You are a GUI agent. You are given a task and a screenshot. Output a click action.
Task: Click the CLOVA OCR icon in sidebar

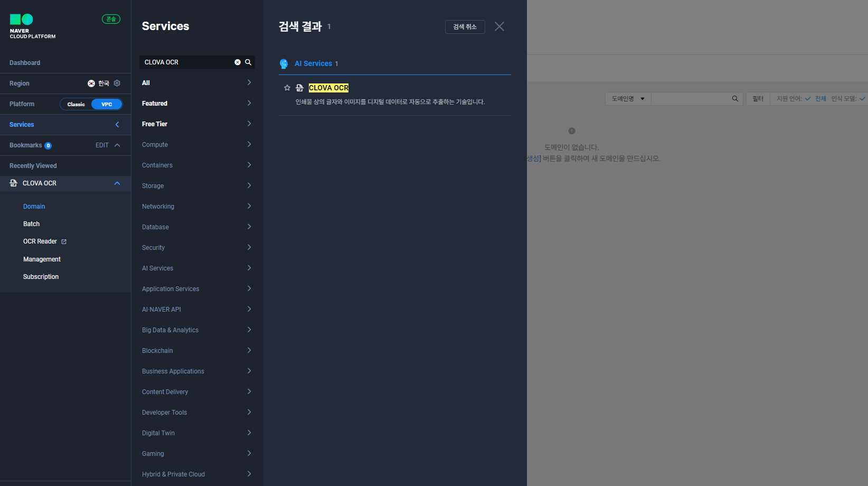click(x=14, y=183)
